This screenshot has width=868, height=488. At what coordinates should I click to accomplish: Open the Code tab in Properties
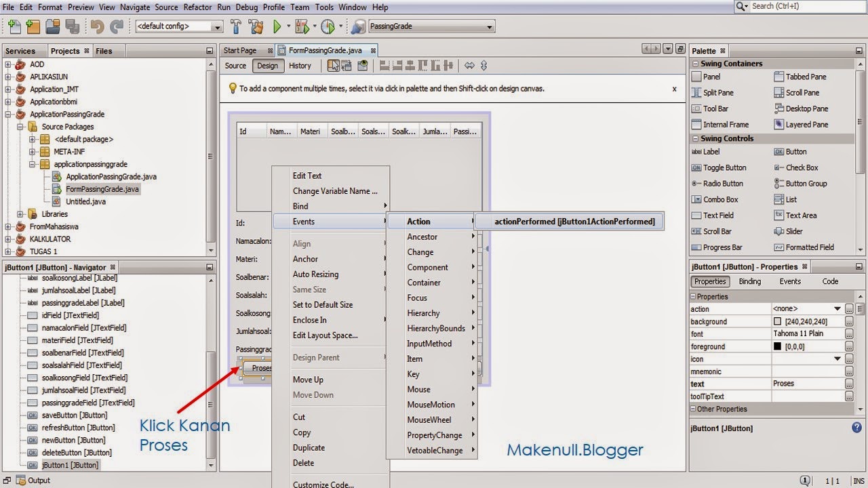tap(830, 281)
